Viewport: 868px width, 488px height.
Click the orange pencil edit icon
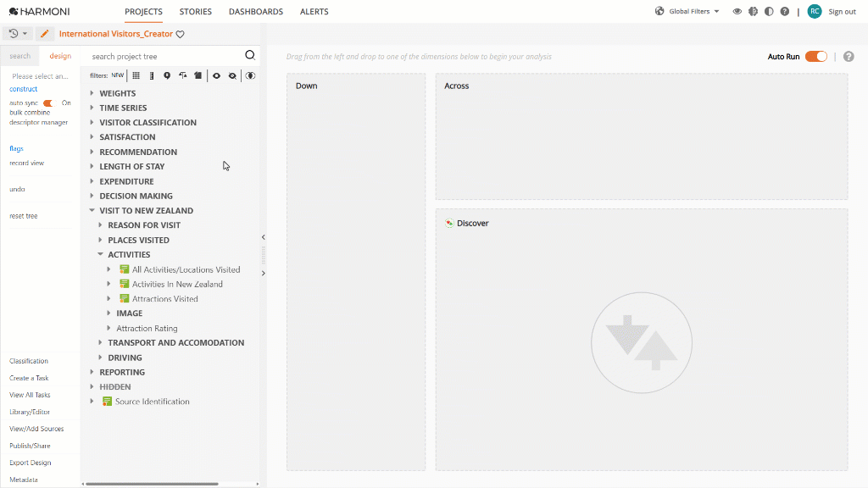(45, 34)
